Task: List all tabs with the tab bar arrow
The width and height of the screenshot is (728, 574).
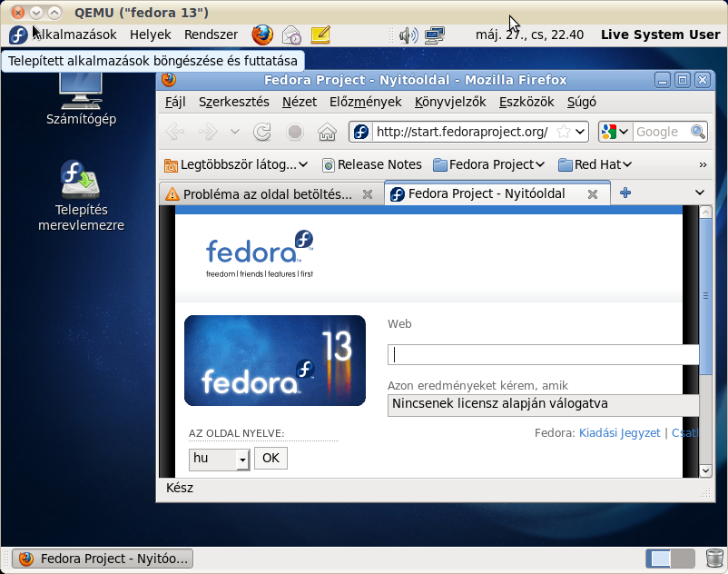Action: pos(700,193)
